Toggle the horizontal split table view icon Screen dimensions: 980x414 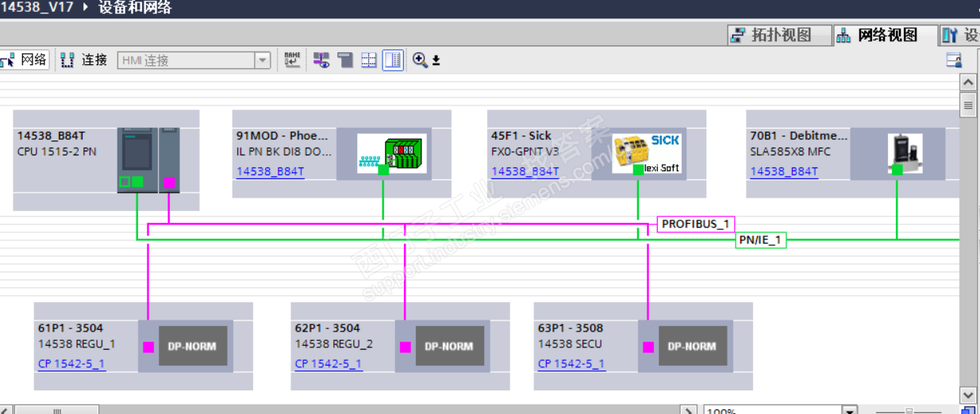coord(369,60)
